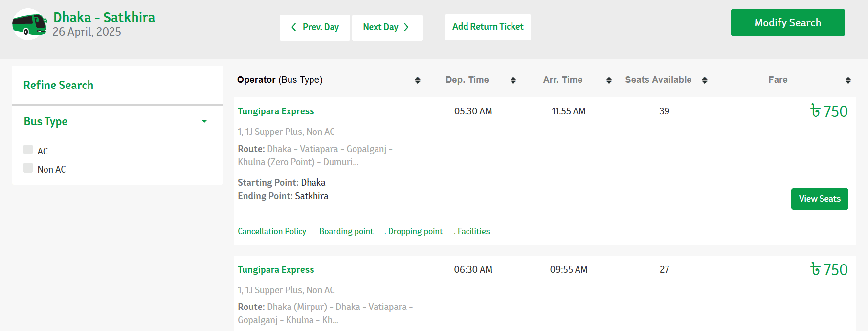
Task: Click the green bus logo icon
Action: pos(29,24)
